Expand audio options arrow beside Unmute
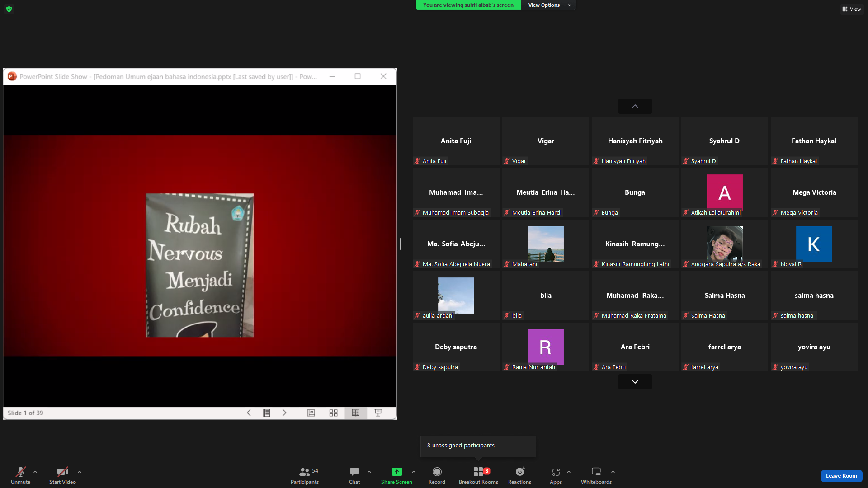This screenshot has width=868, height=488. (x=35, y=472)
